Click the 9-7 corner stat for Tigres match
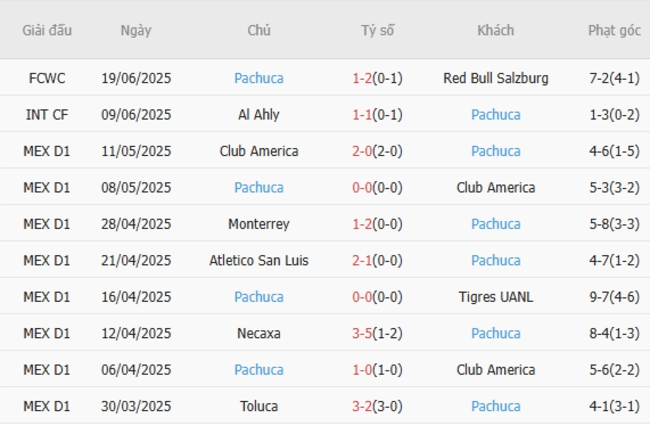The image size is (650, 426). pos(599,297)
